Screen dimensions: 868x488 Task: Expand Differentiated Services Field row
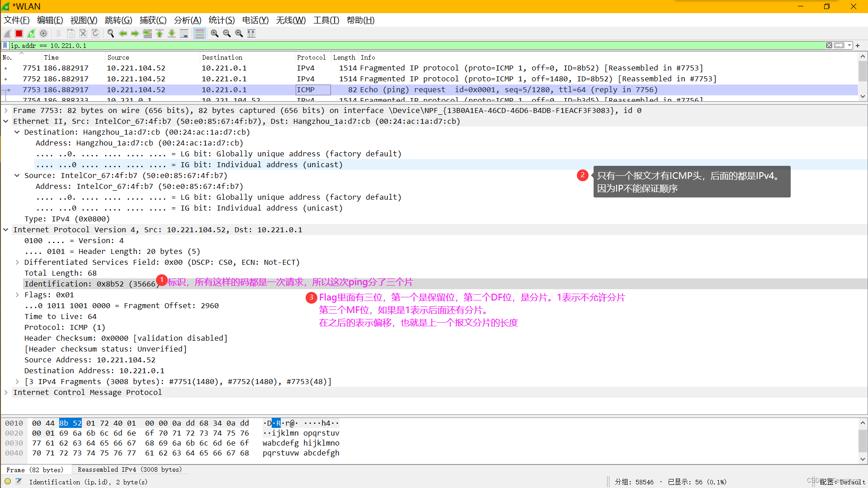pos(17,263)
